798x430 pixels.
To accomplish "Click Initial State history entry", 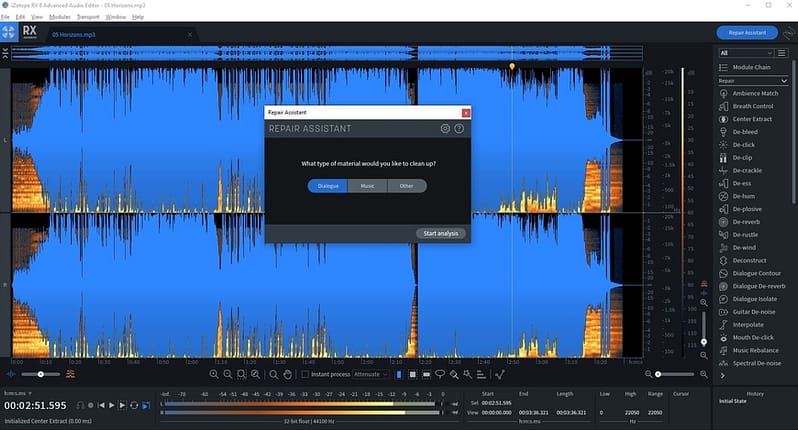I will pos(732,402).
